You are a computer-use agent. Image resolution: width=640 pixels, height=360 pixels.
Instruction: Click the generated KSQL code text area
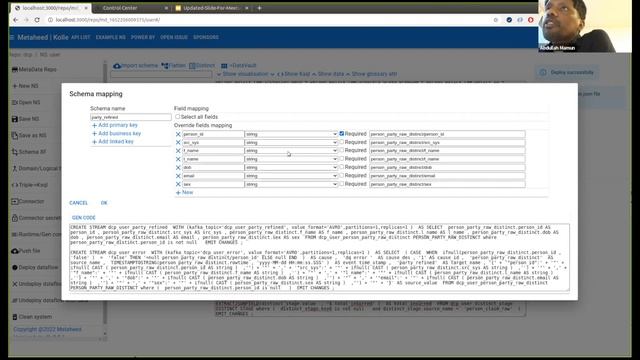(x=319, y=257)
